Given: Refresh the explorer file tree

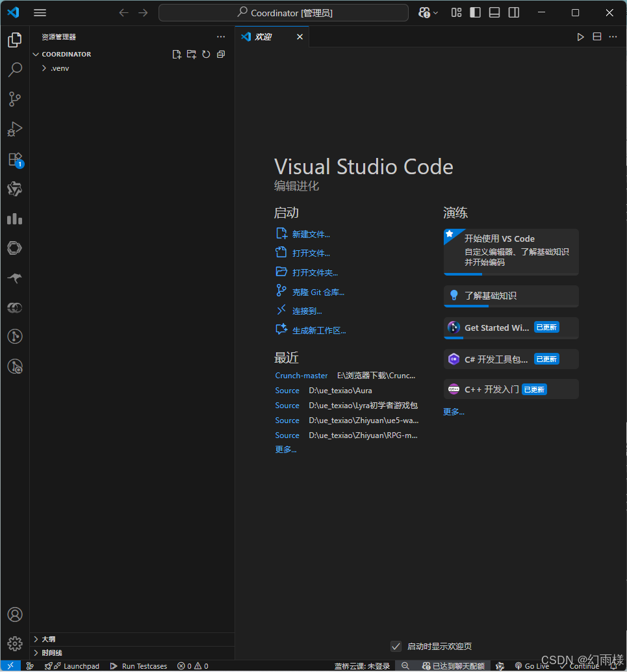Looking at the screenshot, I should point(206,55).
